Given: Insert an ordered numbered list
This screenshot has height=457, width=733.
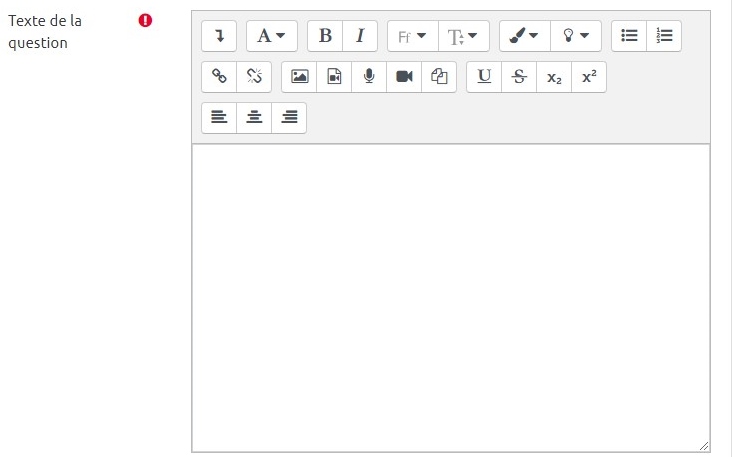Looking at the screenshot, I should 664,36.
